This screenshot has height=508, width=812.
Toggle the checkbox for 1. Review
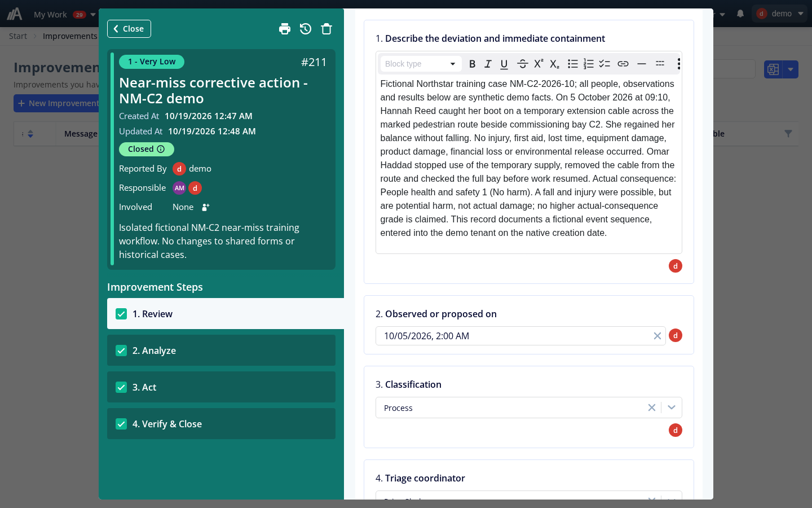click(121, 314)
